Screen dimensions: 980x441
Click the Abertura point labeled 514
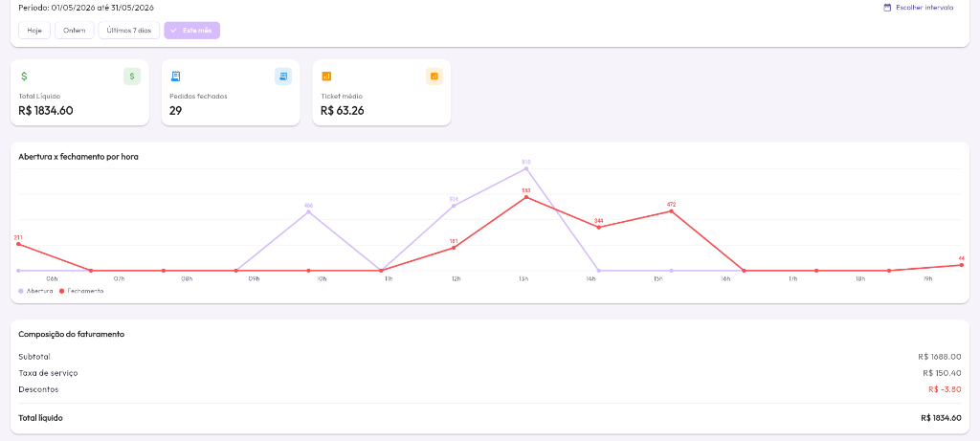click(454, 206)
